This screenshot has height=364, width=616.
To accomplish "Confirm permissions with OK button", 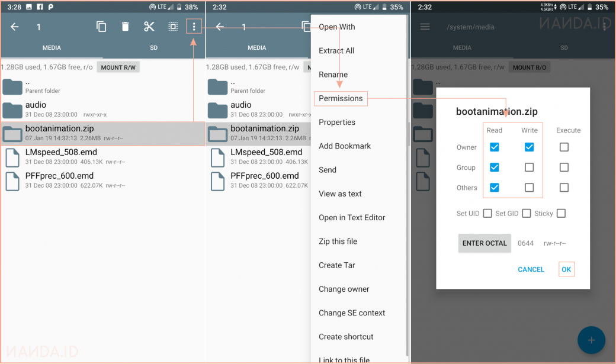I will (566, 269).
